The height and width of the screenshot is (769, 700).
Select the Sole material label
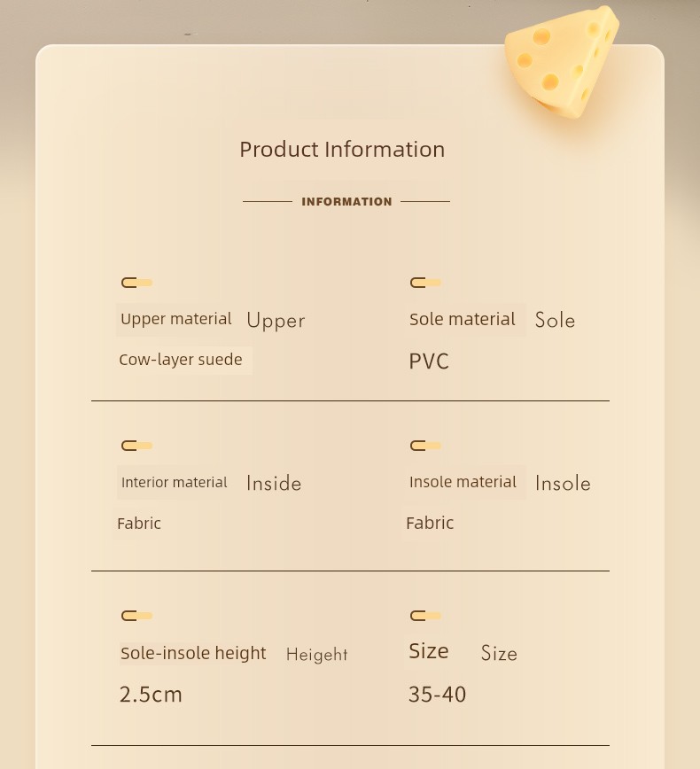point(463,319)
